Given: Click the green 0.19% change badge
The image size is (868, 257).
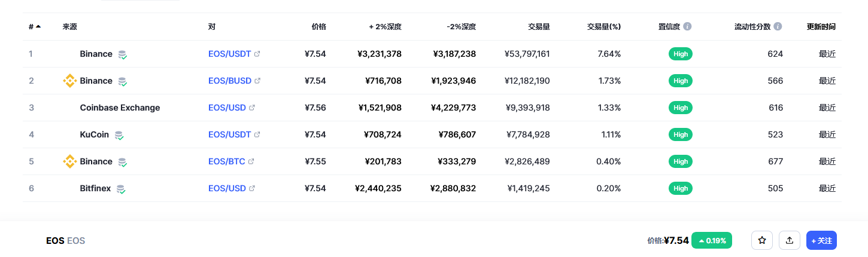Looking at the screenshot, I should 712,240.
